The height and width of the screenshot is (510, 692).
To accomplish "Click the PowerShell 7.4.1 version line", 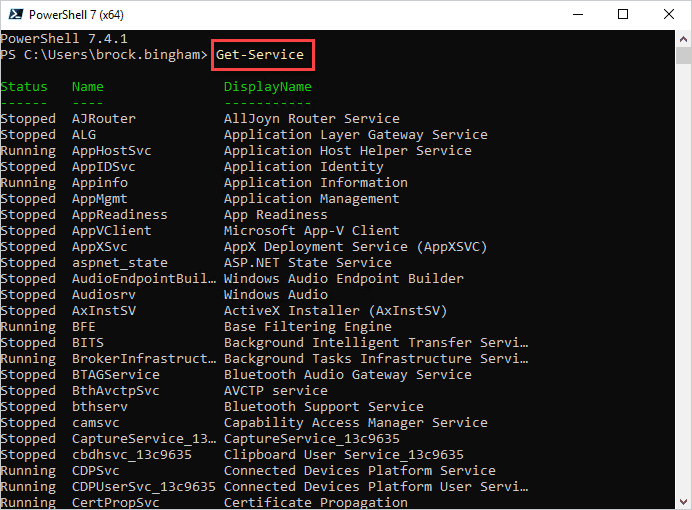I will pyautogui.click(x=64, y=39).
